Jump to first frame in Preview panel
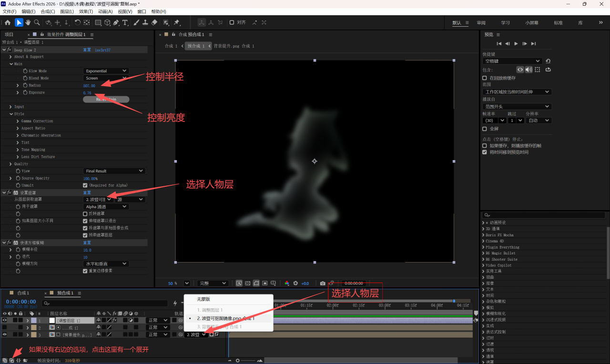 (499, 44)
